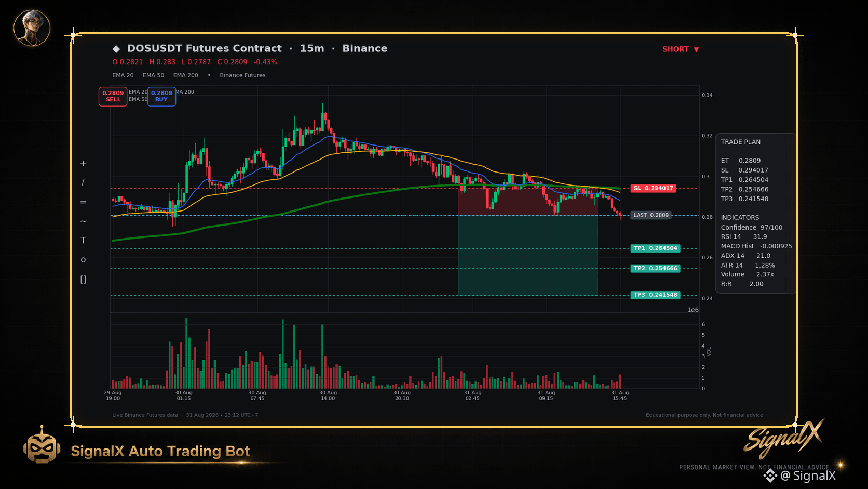This screenshot has height=489, width=868.
Task: Click the close price C 0.2809
Action: click(x=233, y=62)
